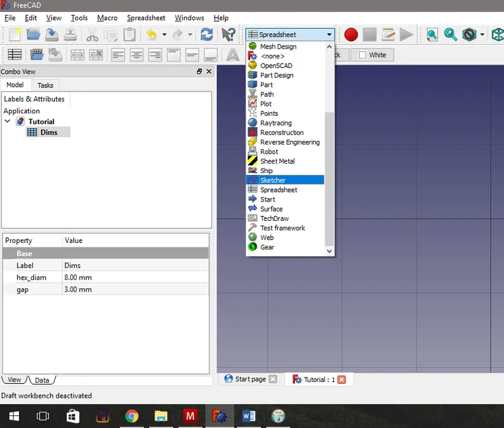Toggle centered content alignment
The height and width of the screenshot is (428, 504).
click(135, 55)
